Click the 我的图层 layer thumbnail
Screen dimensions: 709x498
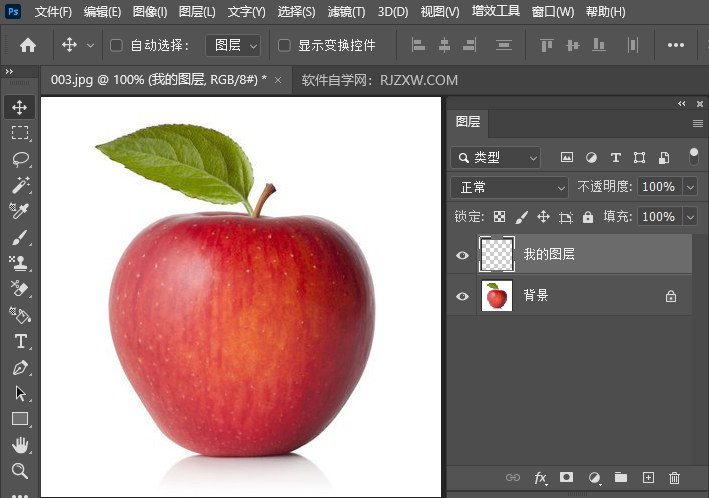pyautogui.click(x=496, y=255)
